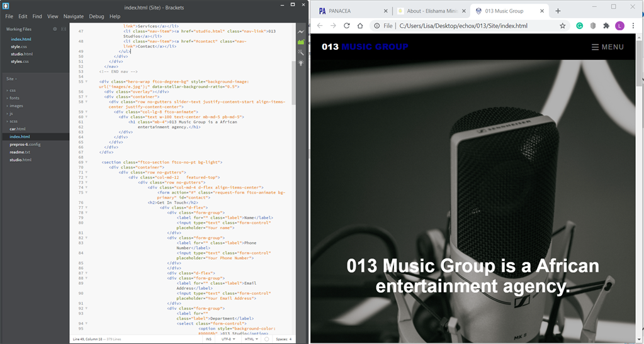
Task: Switch to About - Elishama tab
Action: coord(431,11)
